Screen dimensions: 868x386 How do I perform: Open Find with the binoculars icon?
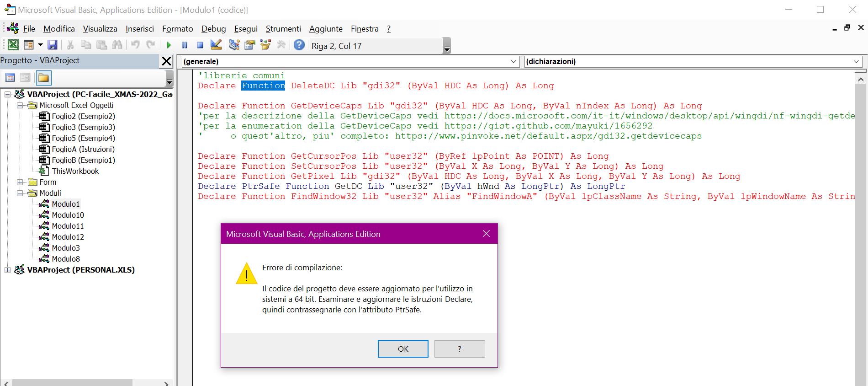click(x=117, y=45)
